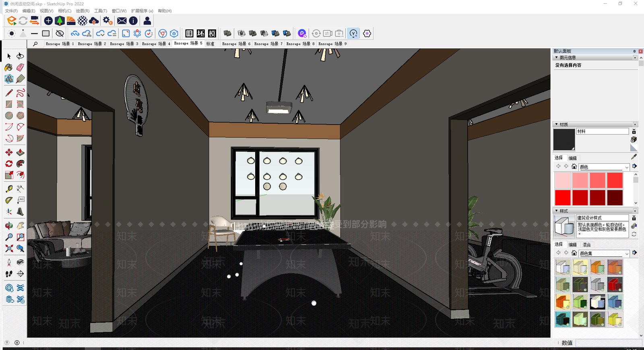644x350 pixels.
Task: Choose the Circle tool
Action: click(9, 115)
